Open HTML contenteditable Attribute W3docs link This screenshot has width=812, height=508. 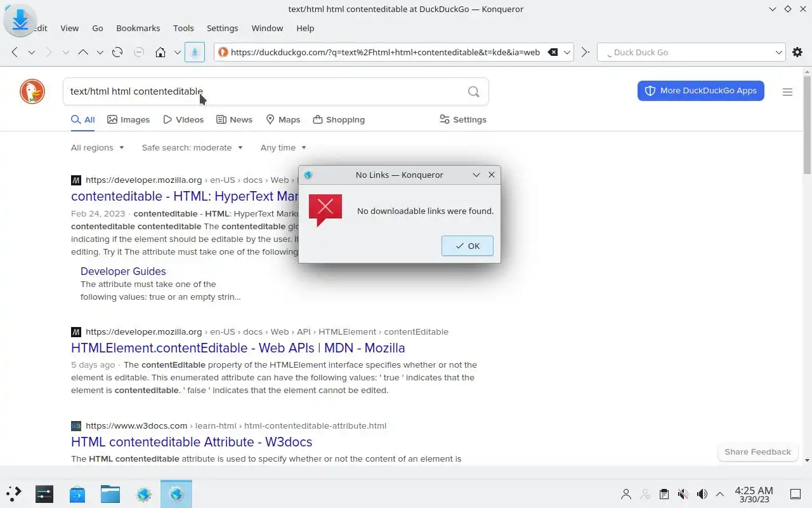pyautogui.click(x=192, y=442)
